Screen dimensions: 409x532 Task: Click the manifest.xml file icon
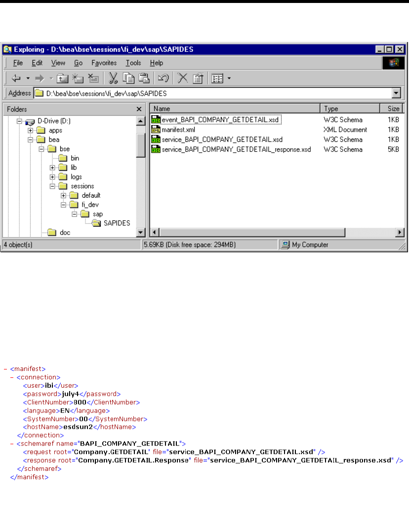(156, 129)
